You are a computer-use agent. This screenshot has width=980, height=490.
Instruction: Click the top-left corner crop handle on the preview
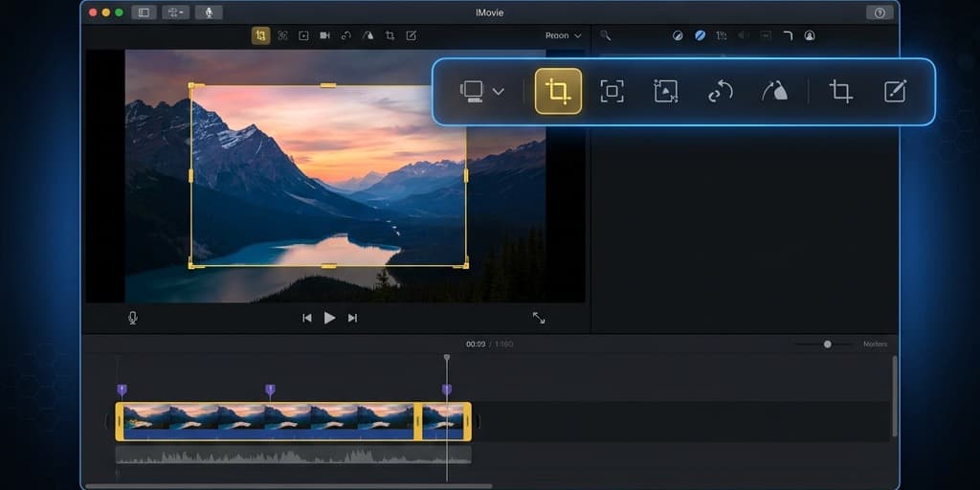coord(192,86)
